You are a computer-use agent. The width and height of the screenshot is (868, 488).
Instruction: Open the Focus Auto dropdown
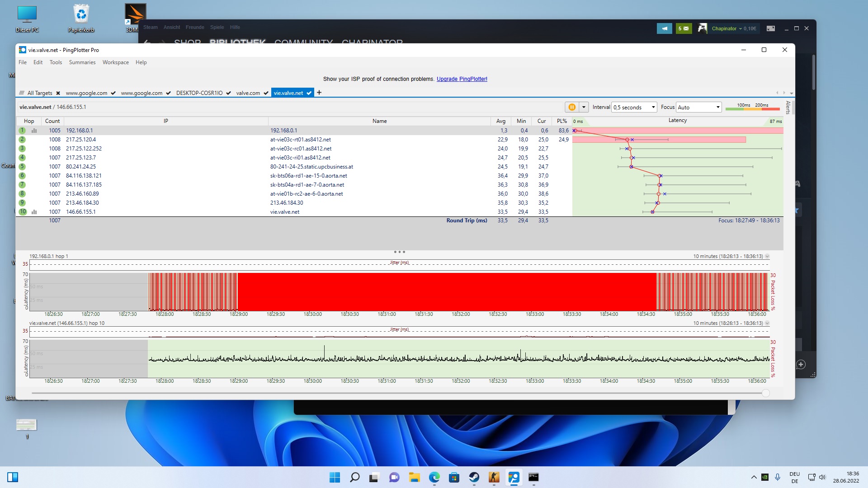tap(698, 107)
